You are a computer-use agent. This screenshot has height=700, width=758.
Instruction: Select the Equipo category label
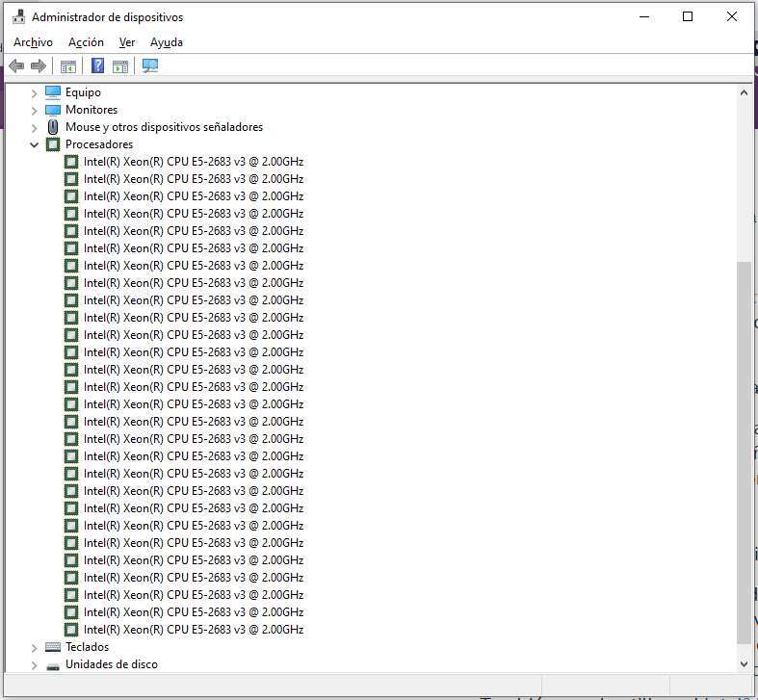(x=83, y=92)
